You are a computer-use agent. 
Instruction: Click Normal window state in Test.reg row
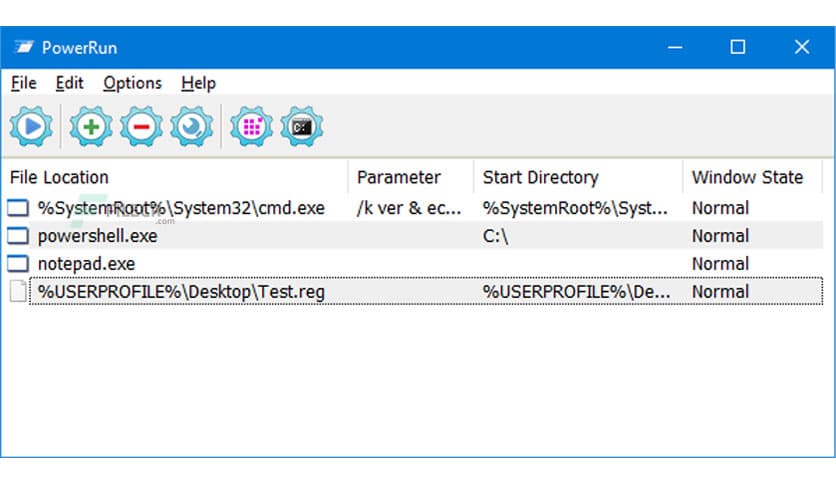coord(720,292)
